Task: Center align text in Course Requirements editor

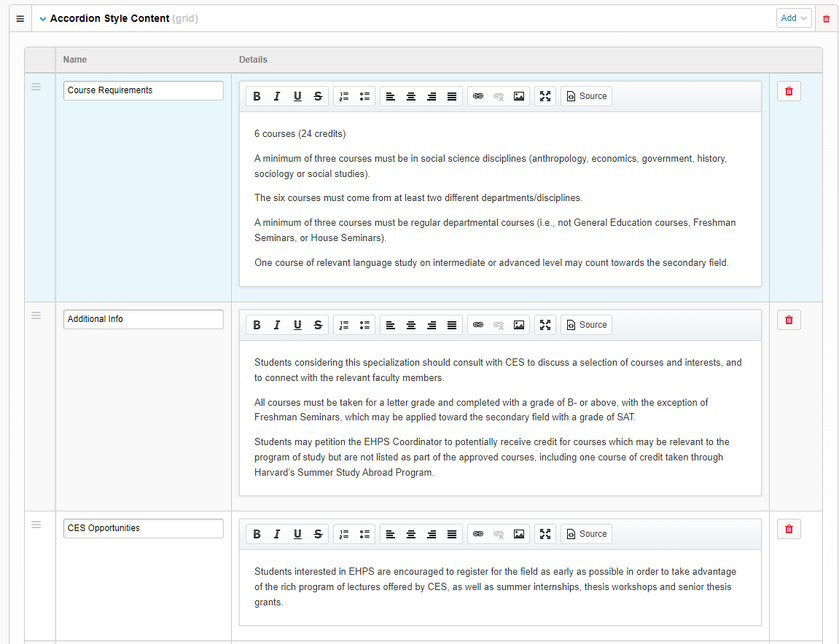Action: (x=411, y=96)
